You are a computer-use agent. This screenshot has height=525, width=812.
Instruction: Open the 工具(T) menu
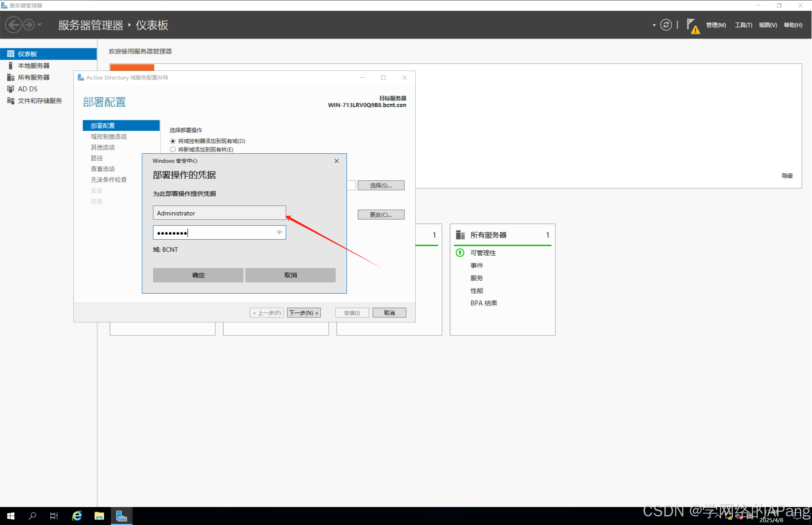coord(743,25)
